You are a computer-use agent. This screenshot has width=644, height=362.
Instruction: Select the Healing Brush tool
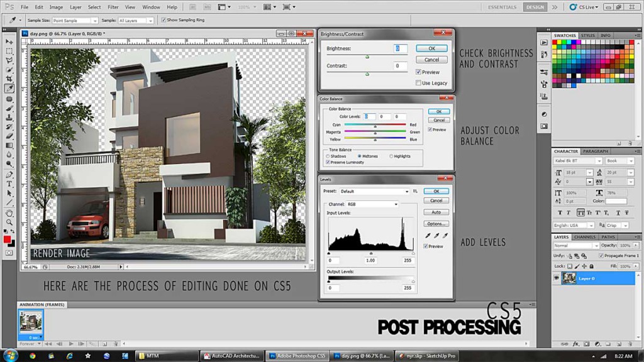pyautogui.click(x=9, y=99)
